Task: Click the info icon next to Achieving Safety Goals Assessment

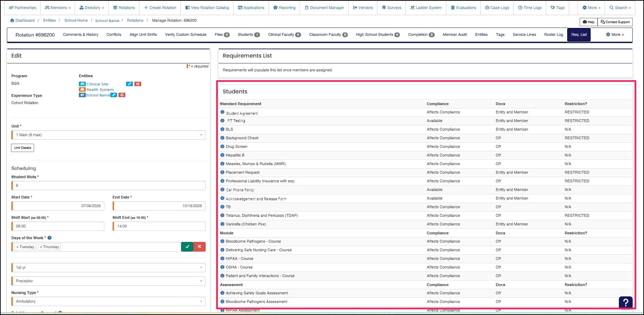Action: (222, 293)
